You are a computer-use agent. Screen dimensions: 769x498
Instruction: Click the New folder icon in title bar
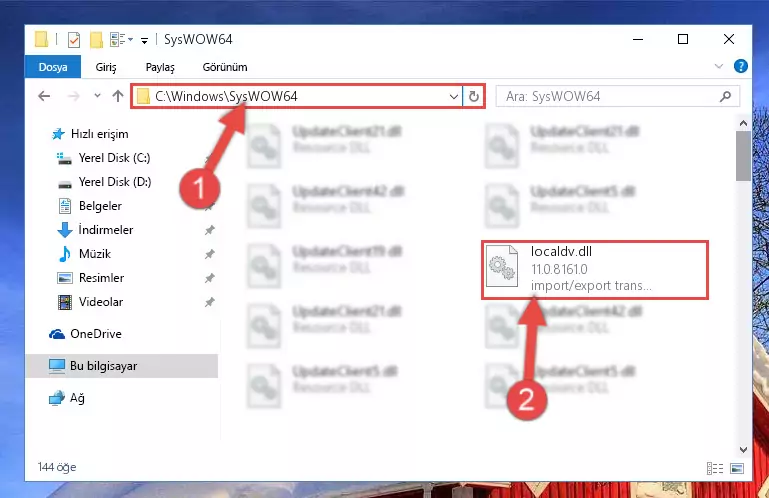96,40
